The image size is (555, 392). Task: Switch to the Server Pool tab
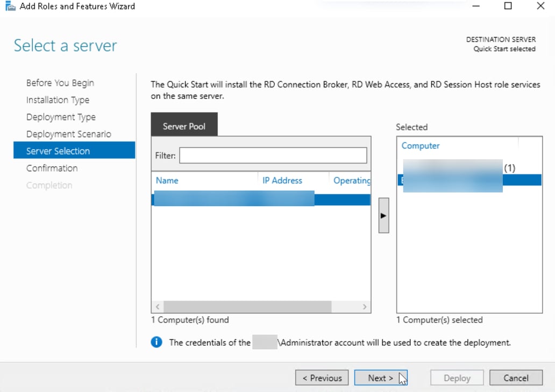pyautogui.click(x=184, y=126)
